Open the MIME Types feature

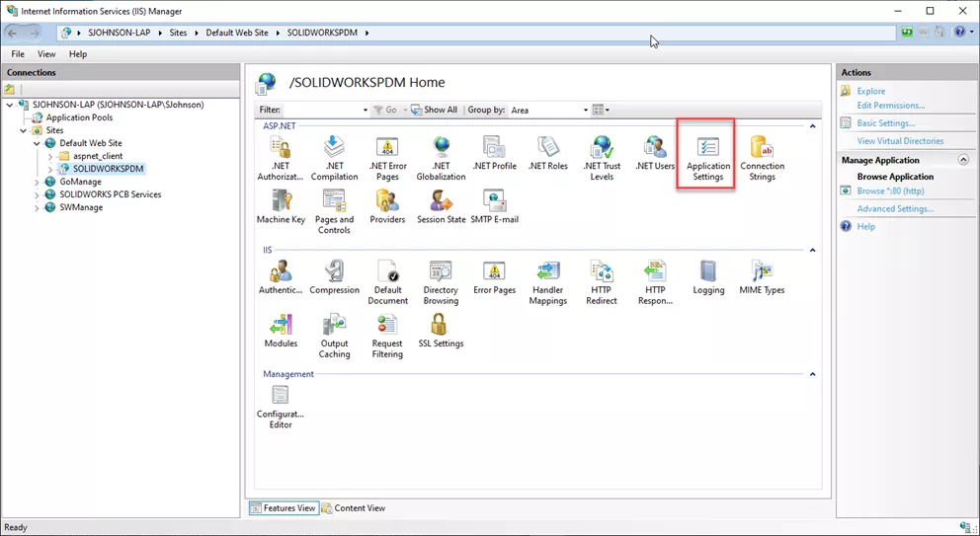click(x=762, y=277)
